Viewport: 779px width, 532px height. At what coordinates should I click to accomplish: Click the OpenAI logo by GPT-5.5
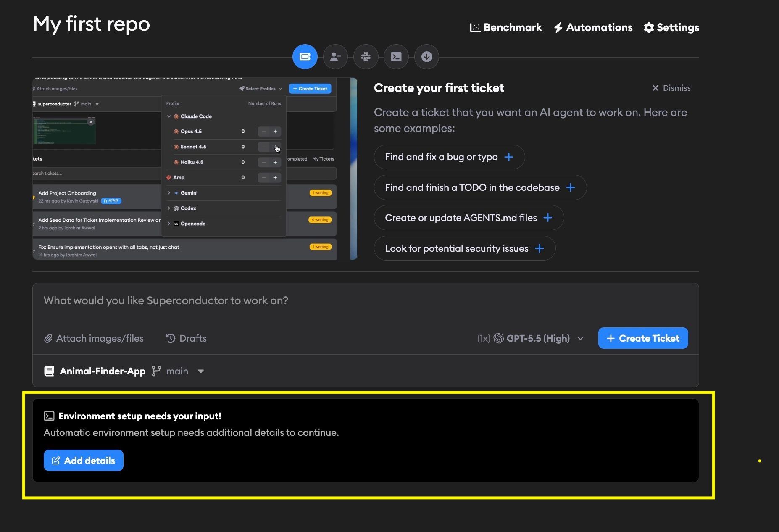[x=498, y=338]
